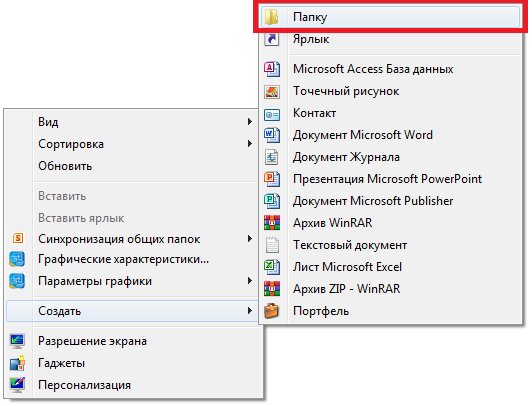Click the Excel sheet icon
The height and width of the screenshot is (406, 532).
coord(272,267)
